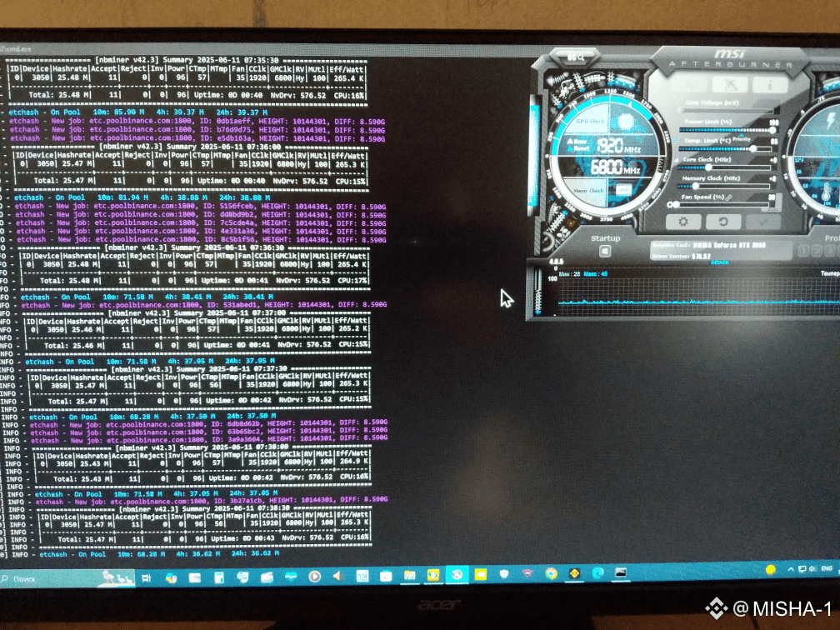
Task: Open Task View on the taskbar
Action: click(x=147, y=577)
